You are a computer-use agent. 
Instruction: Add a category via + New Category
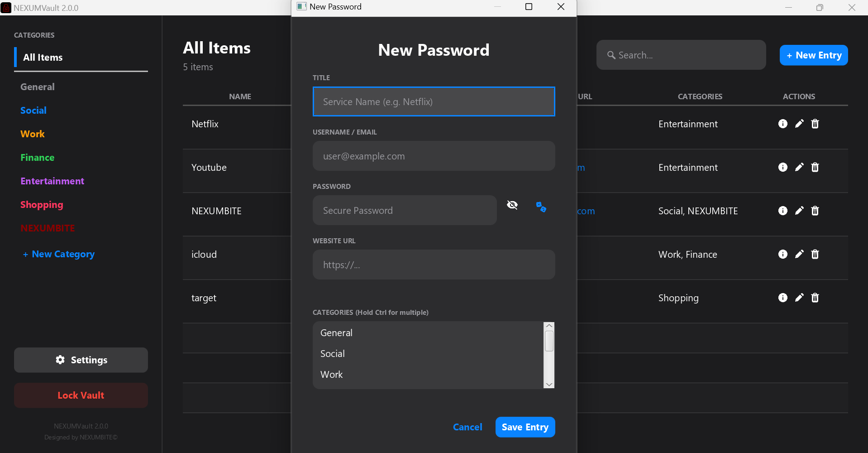(x=58, y=254)
